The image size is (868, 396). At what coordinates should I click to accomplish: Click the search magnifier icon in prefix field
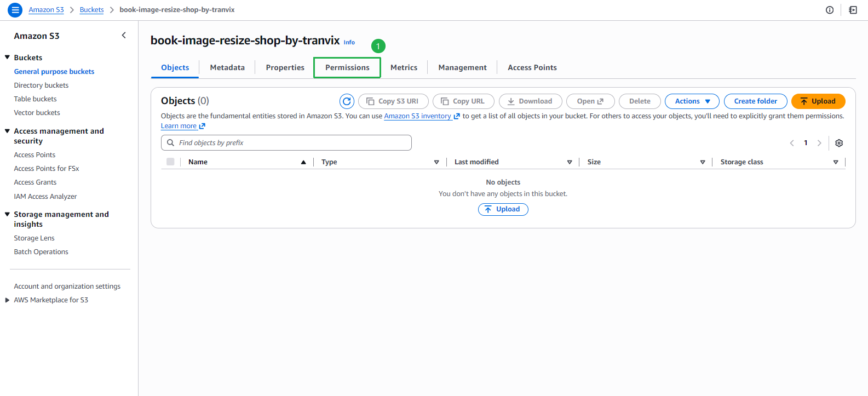(171, 143)
